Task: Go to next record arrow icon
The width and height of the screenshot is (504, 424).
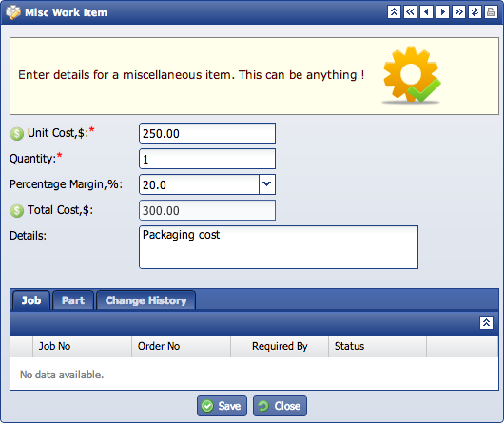Action: click(442, 12)
